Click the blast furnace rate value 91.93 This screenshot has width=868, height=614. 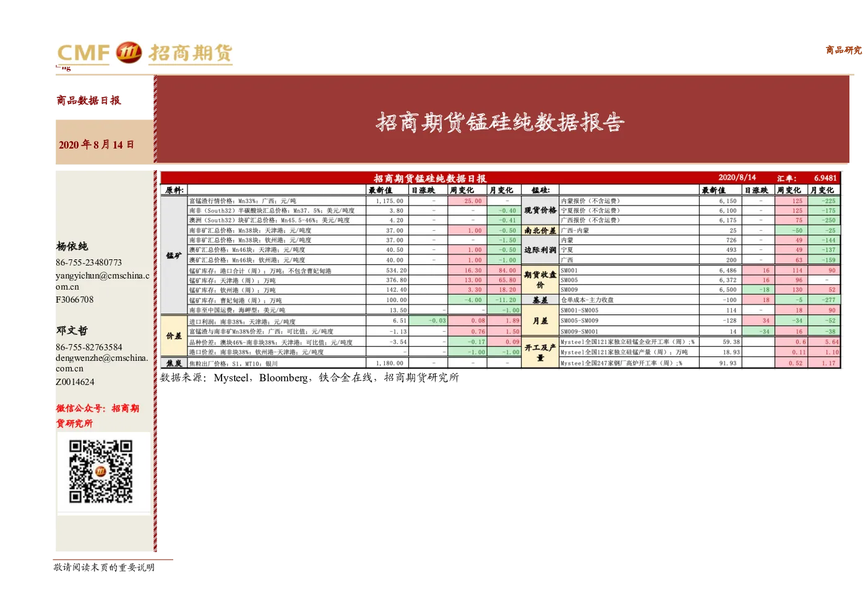click(728, 363)
